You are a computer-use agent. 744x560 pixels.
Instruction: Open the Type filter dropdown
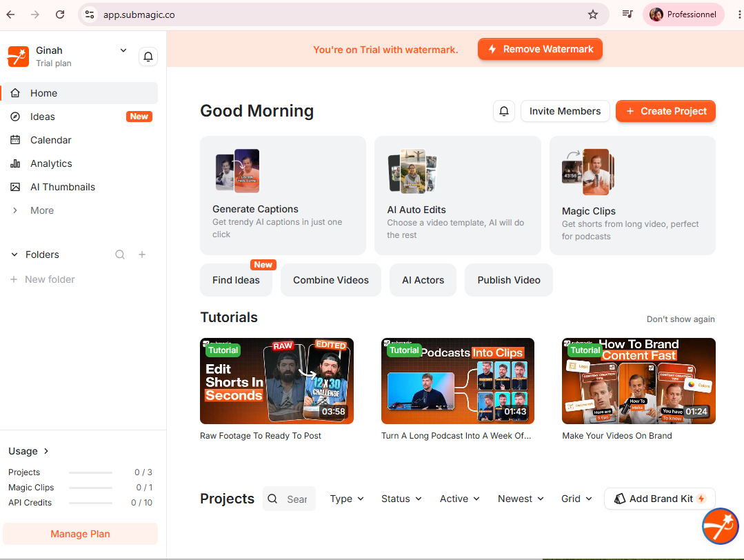coord(347,499)
